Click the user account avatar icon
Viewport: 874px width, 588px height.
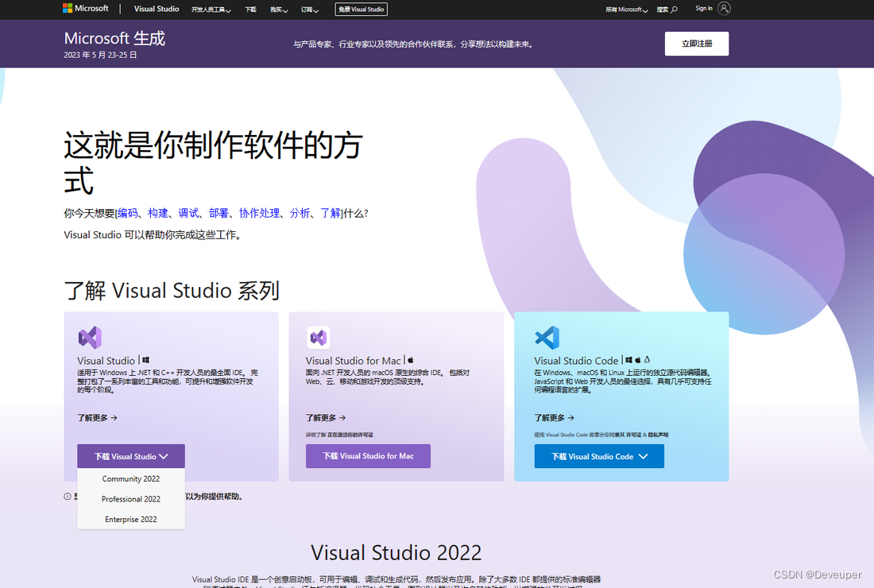point(724,9)
